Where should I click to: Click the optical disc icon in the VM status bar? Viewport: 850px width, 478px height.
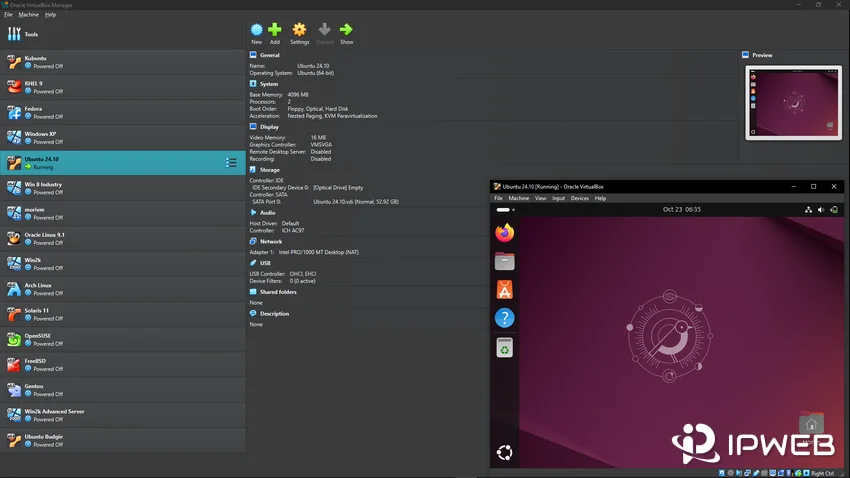point(730,473)
